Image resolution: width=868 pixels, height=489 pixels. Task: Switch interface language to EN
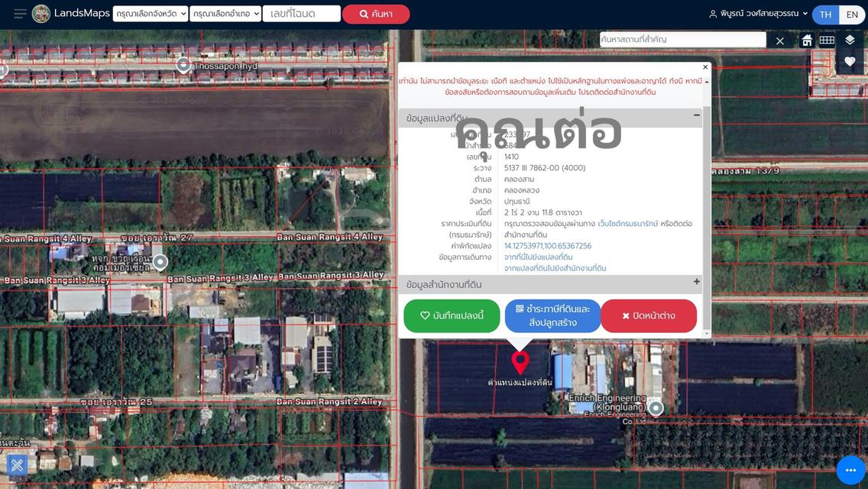click(850, 14)
